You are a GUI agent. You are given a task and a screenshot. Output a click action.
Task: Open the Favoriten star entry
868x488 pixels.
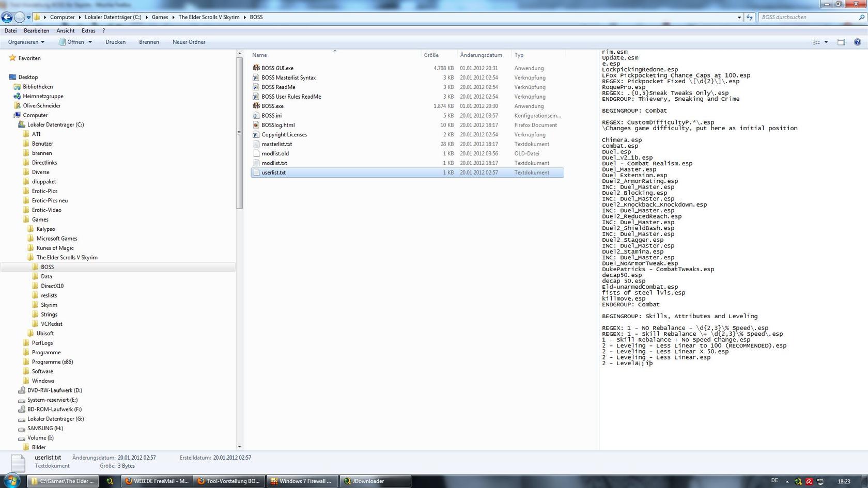pyautogui.click(x=29, y=58)
